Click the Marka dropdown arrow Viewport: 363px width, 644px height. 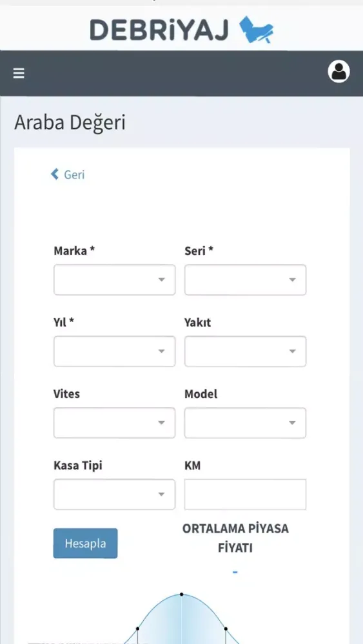162,279
